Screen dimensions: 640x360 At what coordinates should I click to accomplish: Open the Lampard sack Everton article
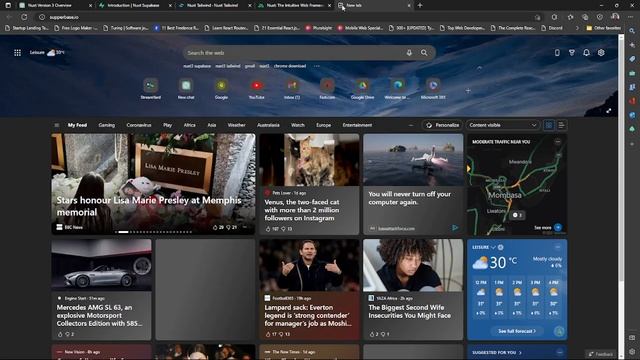pyautogui.click(x=309, y=289)
